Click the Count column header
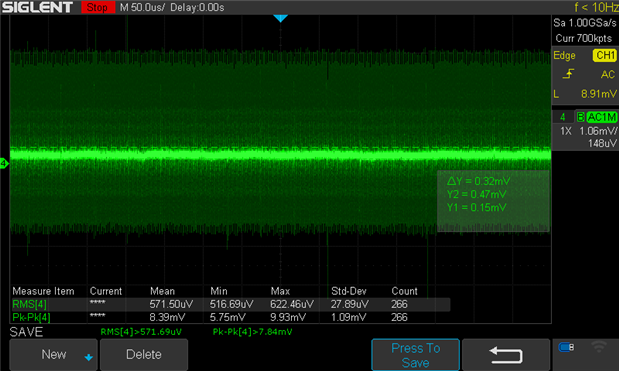Viewport: 619px width, 371px height. (404, 291)
